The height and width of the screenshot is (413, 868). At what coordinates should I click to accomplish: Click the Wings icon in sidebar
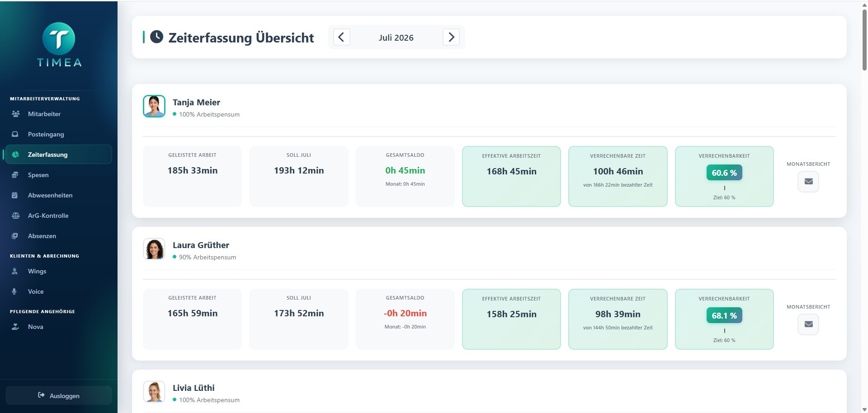pyautogui.click(x=14, y=271)
